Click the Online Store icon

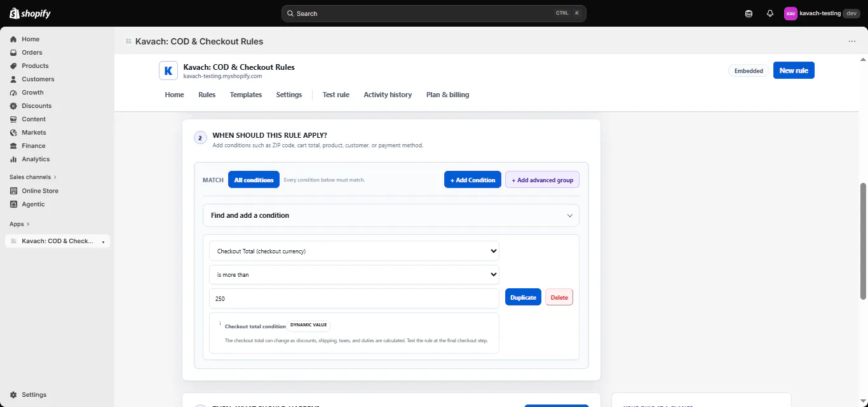pos(13,191)
